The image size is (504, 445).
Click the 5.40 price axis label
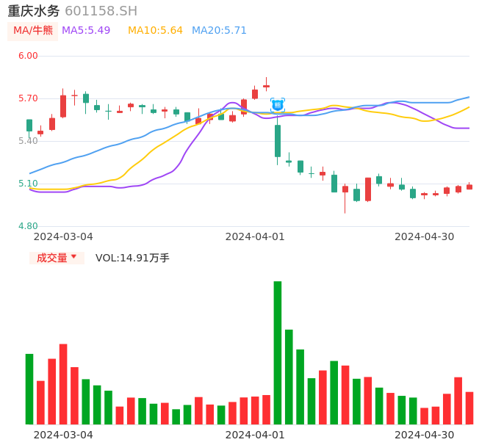point(28,141)
